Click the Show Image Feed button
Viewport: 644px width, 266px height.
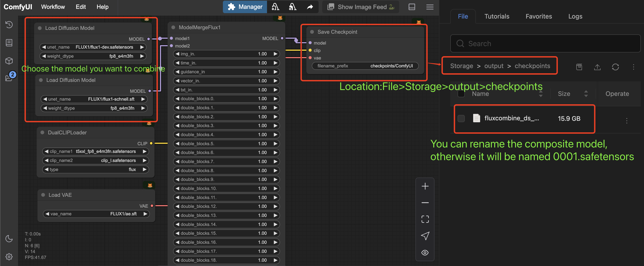(361, 7)
